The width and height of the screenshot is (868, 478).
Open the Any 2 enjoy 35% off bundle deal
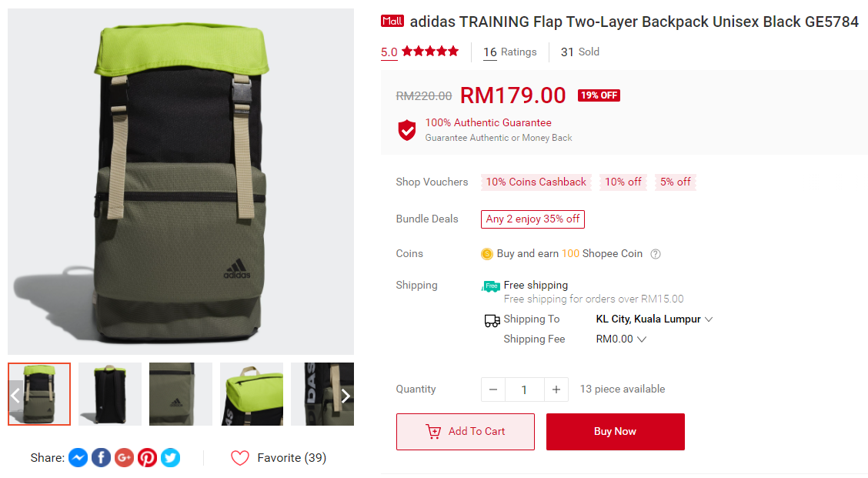click(x=532, y=219)
